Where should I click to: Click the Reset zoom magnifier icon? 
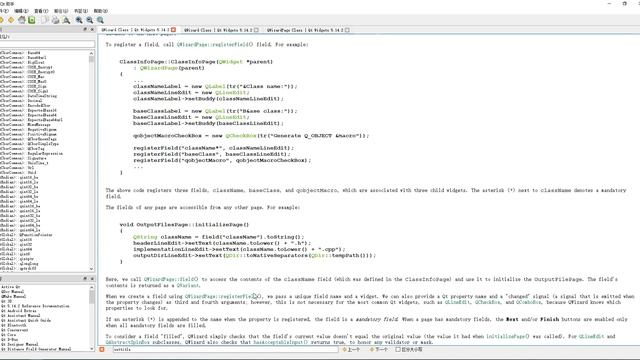tap(100, 20)
